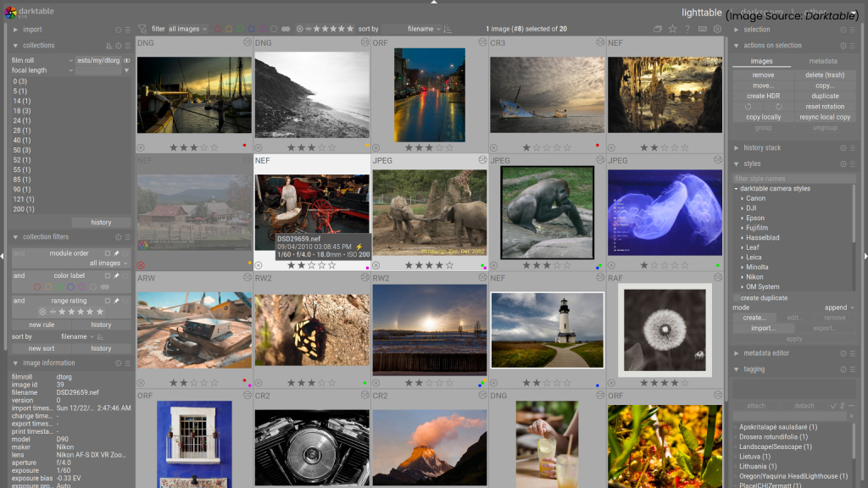Viewport: 868px width, 488px height.
Task: Click the filter funnel icon
Action: tap(142, 28)
